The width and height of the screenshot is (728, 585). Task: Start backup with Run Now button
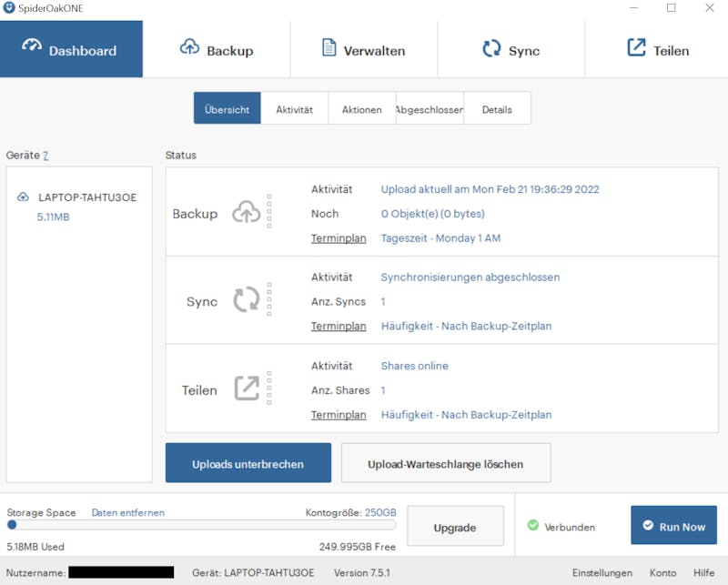coord(673,525)
